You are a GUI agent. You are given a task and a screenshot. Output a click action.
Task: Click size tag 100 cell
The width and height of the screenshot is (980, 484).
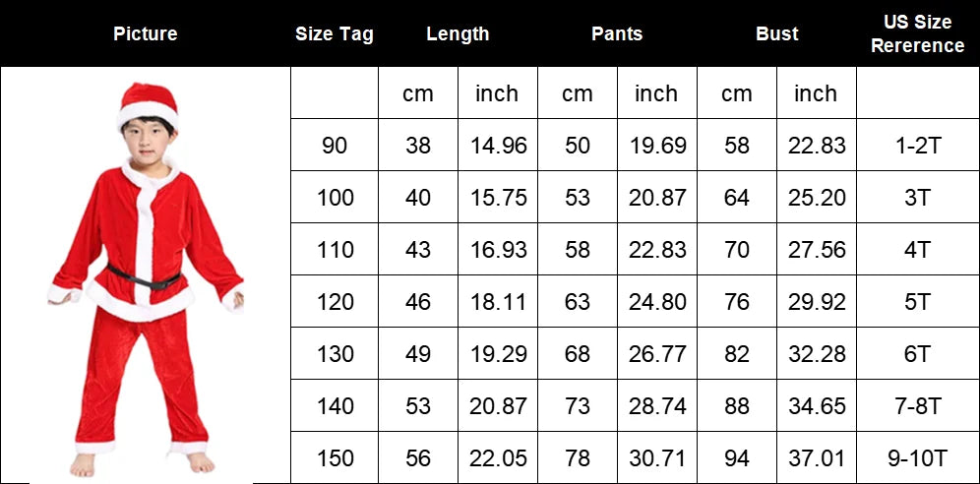[335, 198]
